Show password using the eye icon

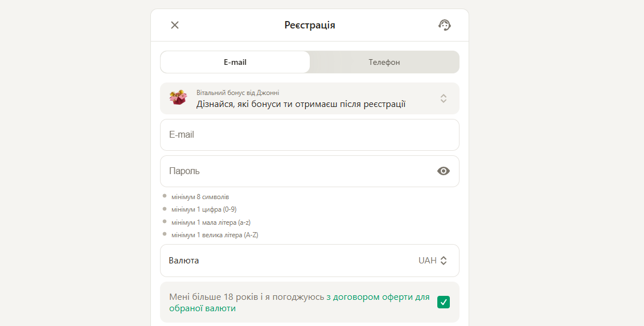point(444,171)
